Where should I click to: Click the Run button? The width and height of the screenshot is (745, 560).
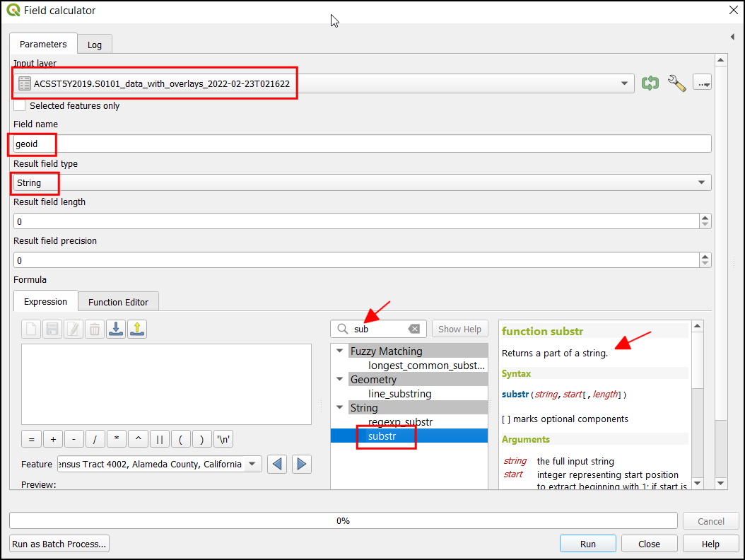(x=587, y=544)
